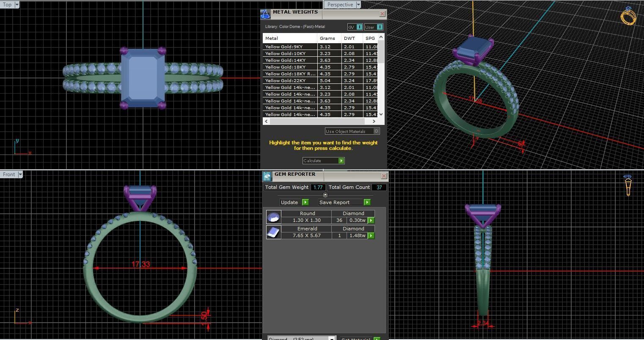The height and width of the screenshot is (340, 644).
Task: Sort by the DWT column header
Action: (x=352, y=38)
